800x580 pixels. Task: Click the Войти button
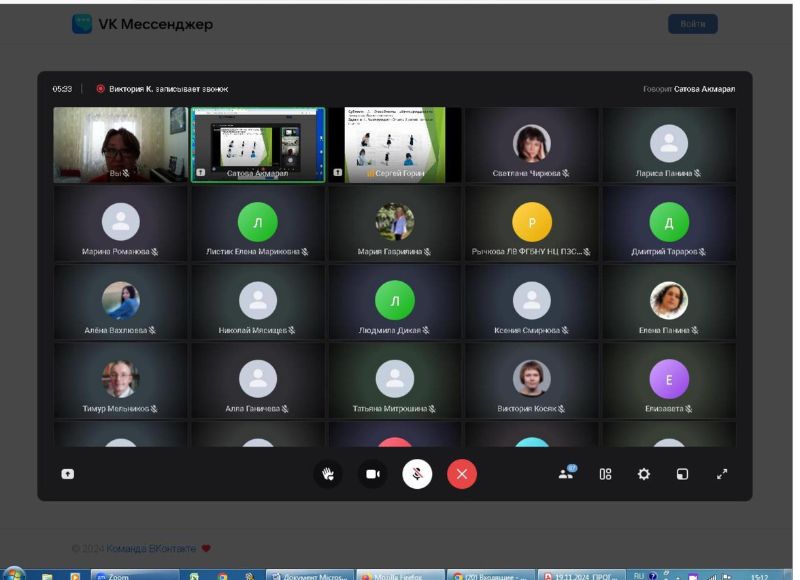pos(692,24)
